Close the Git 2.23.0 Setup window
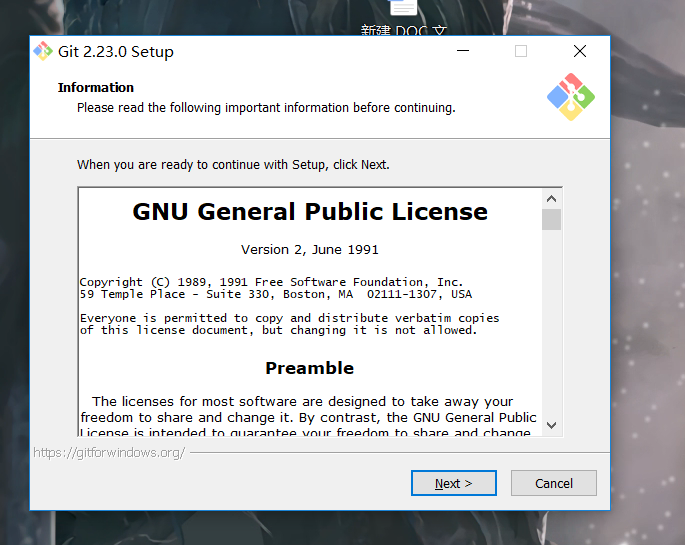Image resolution: width=685 pixels, height=545 pixels. pos(580,51)
